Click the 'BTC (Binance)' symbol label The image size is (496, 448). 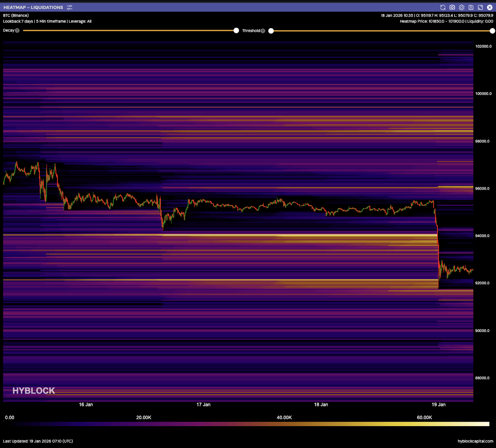click(16, 15)
